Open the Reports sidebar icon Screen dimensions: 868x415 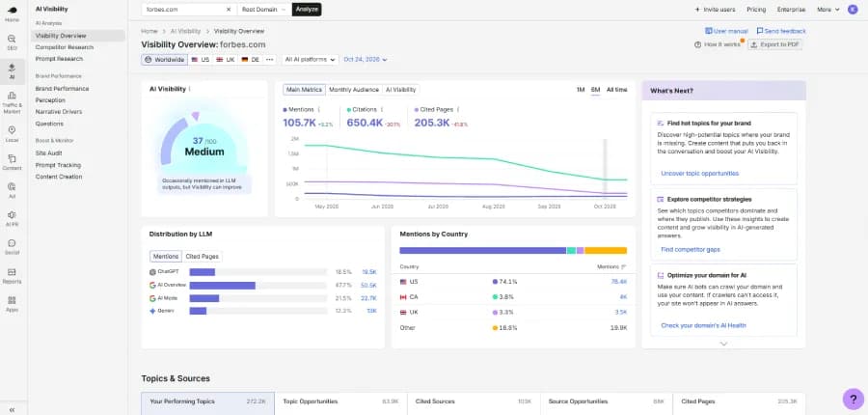click(x=13, y=275)
